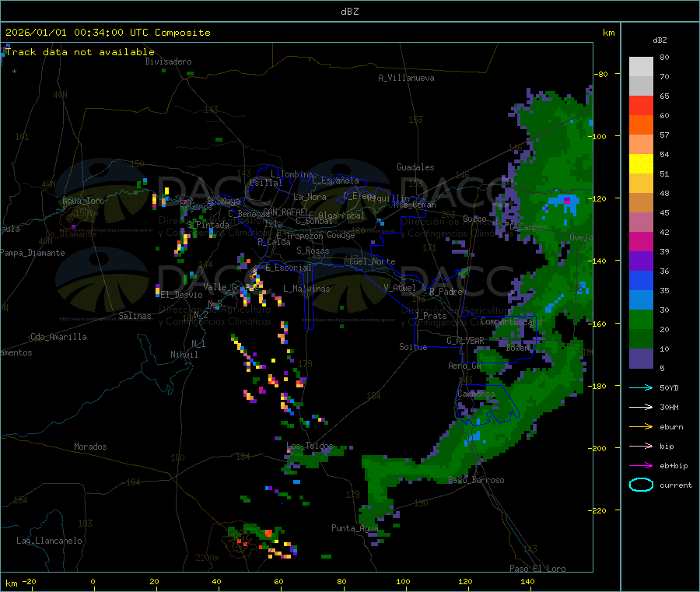The height and width of the screenshot is (592, 700).
Task: Click the 'A_Villanueva' map label
Action: [x=406, y=78]
